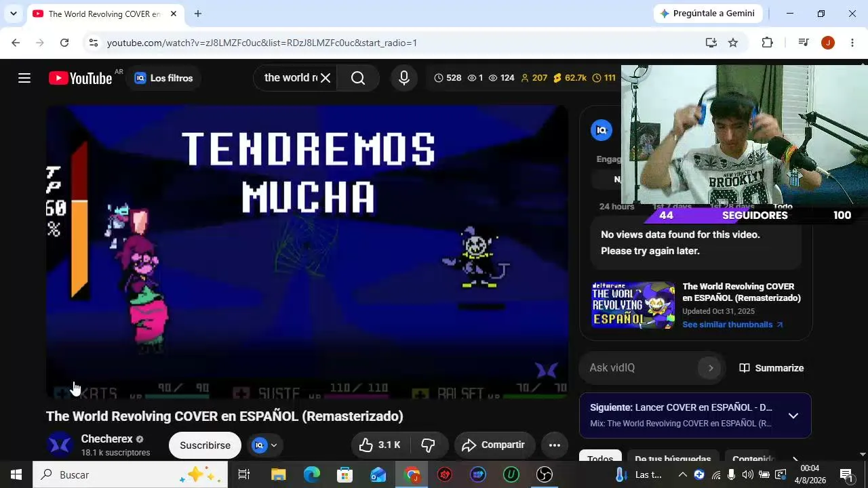Clear the YouTube search box text
The image size is (868, 488).
[x=325, y=78]
